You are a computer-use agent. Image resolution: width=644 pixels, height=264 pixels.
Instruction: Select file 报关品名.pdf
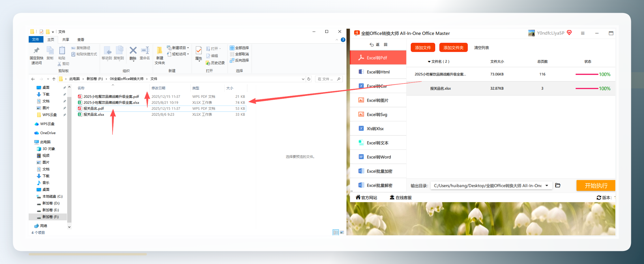click(x=94, y=109)
